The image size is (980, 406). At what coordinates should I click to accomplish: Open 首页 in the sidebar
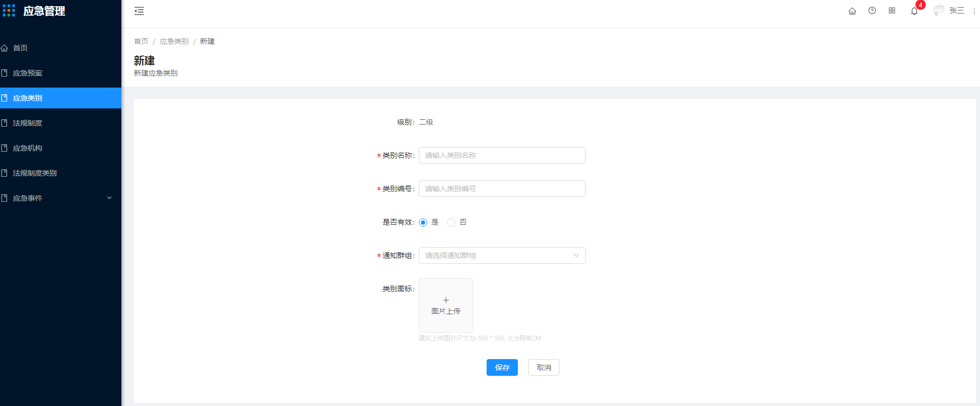[60, 48]
